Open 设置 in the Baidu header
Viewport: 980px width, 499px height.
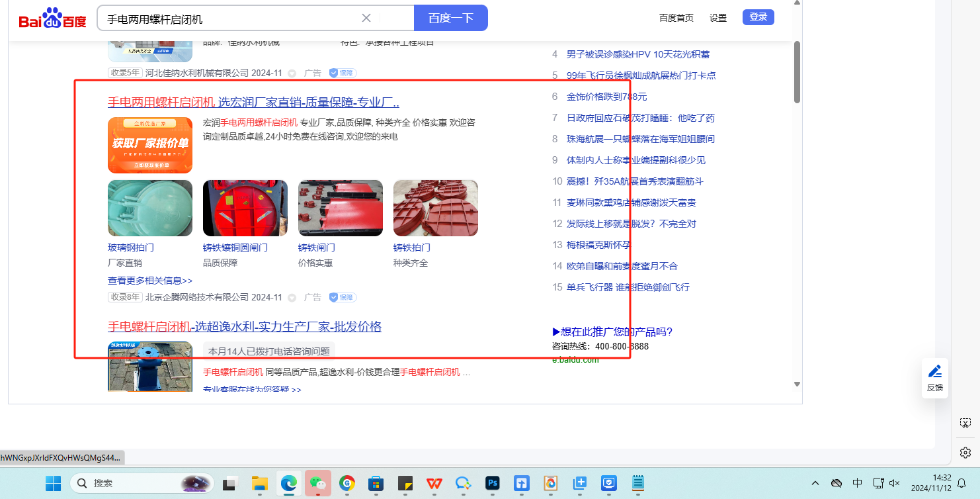(718, 18)
